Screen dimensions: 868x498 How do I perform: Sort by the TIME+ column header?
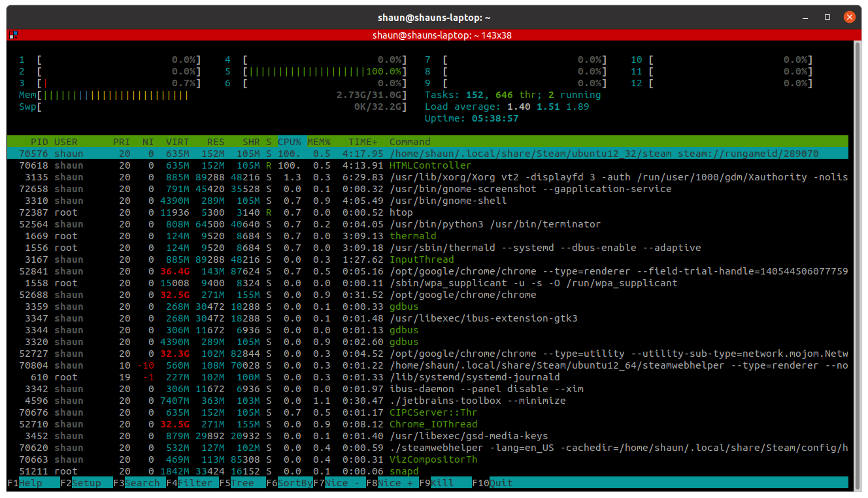pyautogui.click(x=363, y=142)
